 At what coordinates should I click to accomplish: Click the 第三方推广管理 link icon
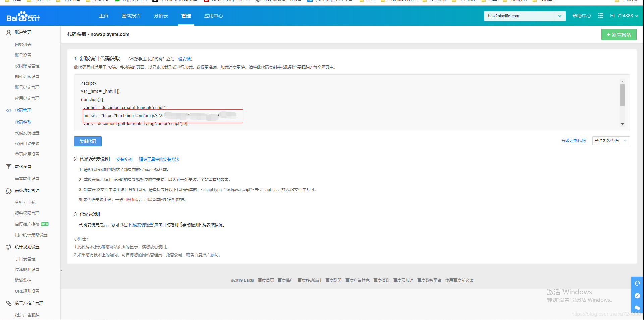click(x=9, y=303)
